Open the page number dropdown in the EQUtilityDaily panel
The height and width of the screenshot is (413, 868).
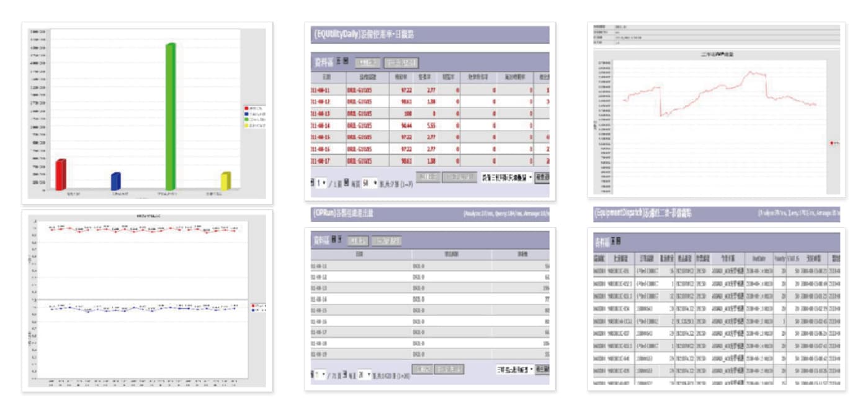point(321,184)
